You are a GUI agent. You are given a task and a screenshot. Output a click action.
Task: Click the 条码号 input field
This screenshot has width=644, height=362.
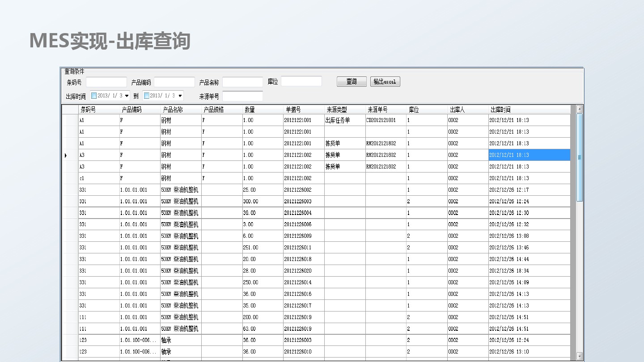point(106,82)
